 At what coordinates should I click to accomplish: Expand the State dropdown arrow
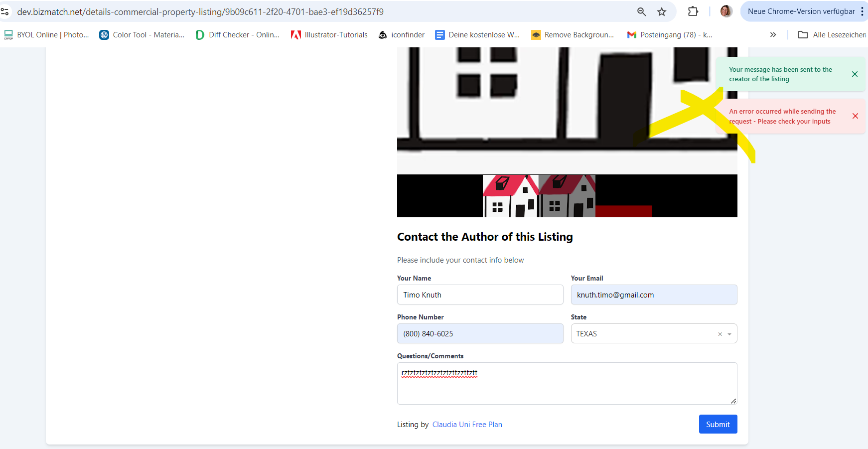(x=729, y=334)
